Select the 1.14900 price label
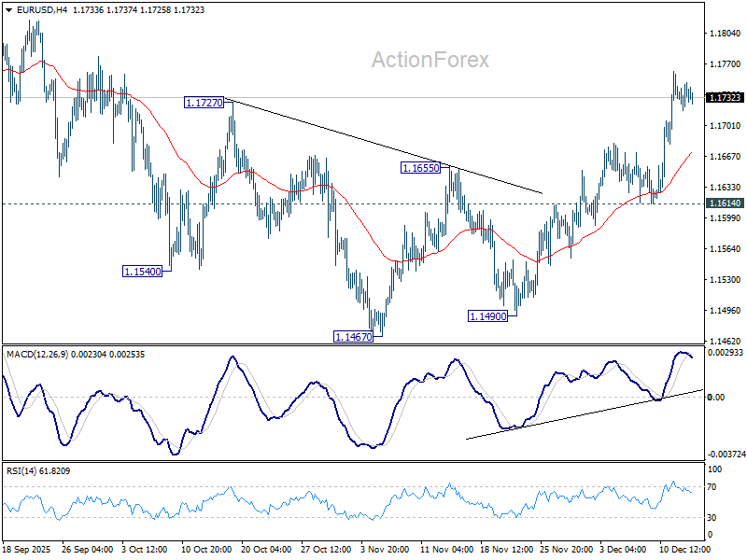The image size is (747, 560). [487, 316]
